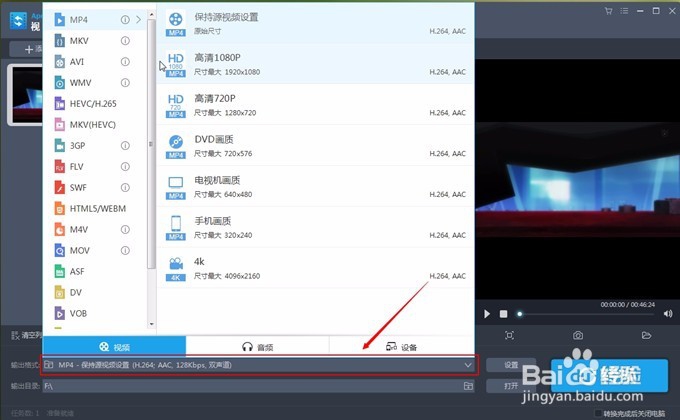Click the preview playback progress slider

[x=587, y=314]
